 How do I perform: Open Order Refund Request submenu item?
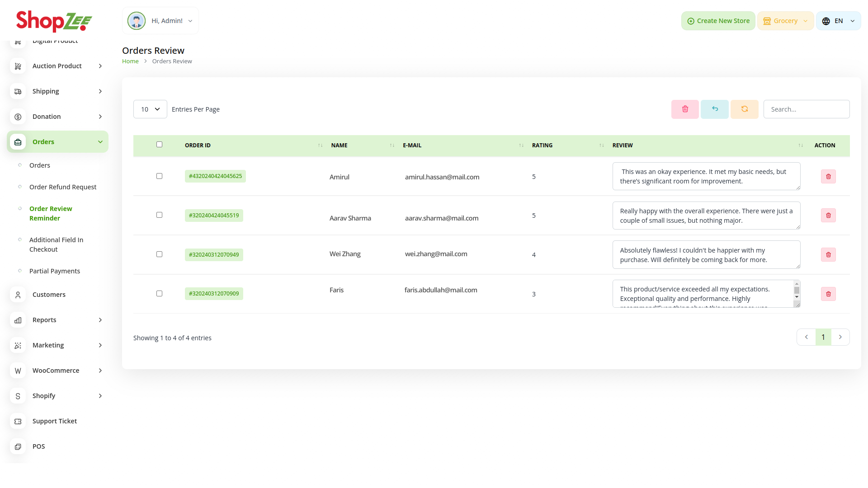63,187
